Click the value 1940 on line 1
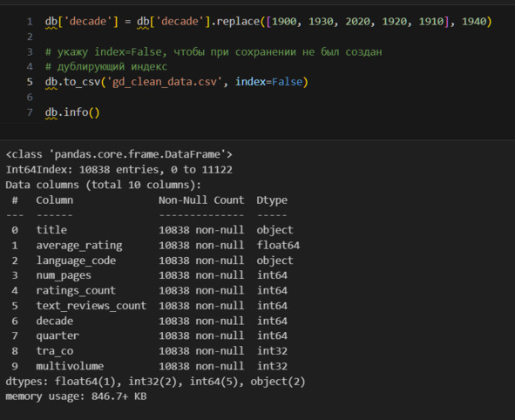 pos(474,22)
